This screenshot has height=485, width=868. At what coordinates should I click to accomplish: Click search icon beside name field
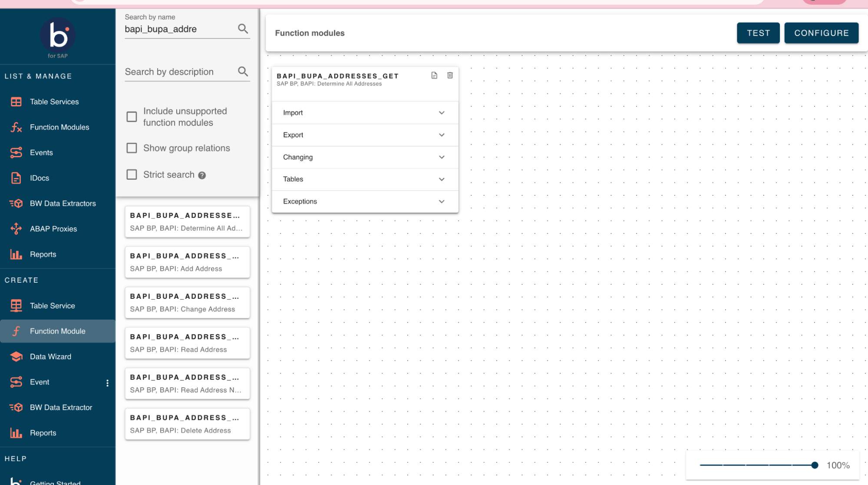point(243,29)
